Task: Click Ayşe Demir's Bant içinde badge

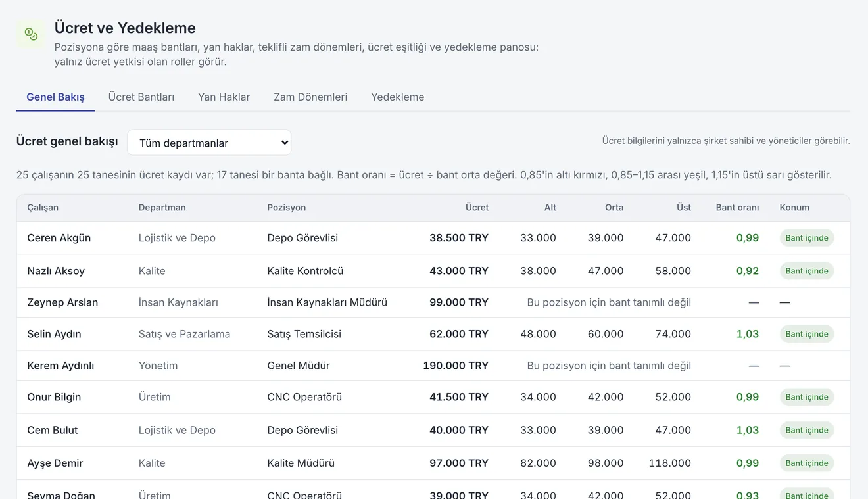Action: (x=807, y=463)
